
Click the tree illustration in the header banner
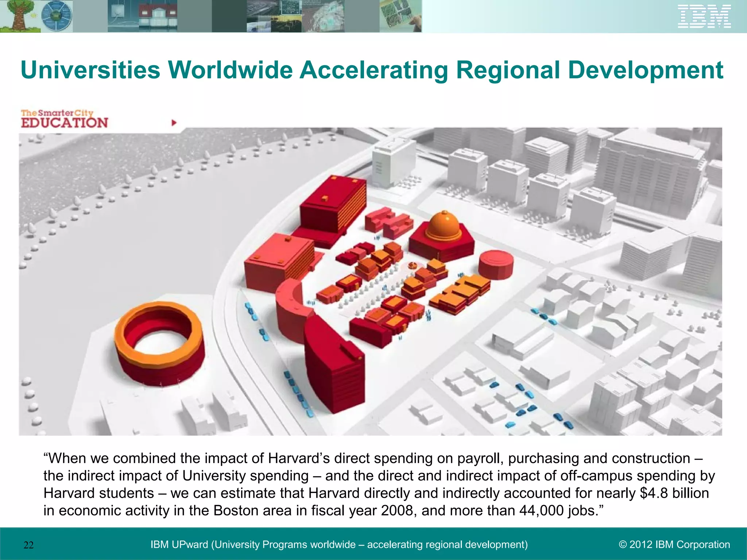coord(19,16)
